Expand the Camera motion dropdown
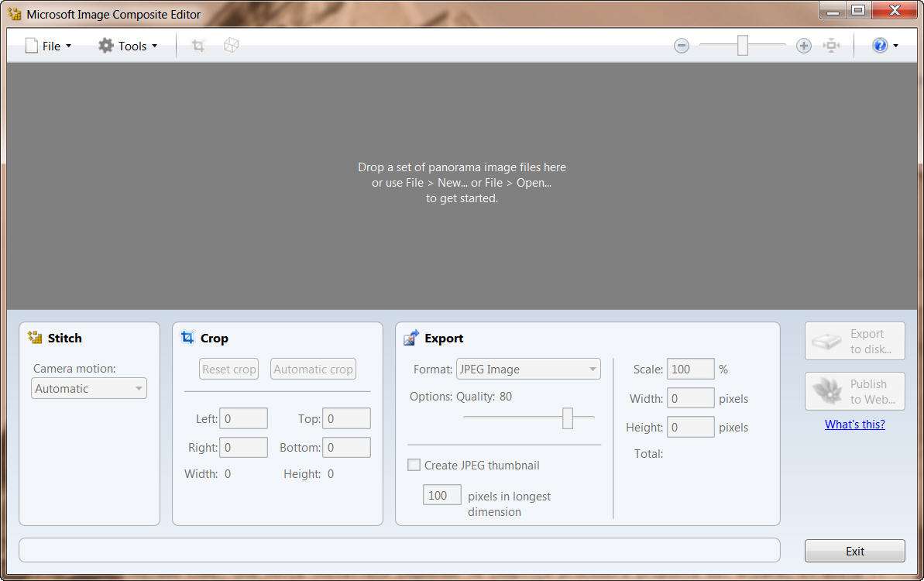The height and width of the screenshot is (581, 924). pos(89,389)
